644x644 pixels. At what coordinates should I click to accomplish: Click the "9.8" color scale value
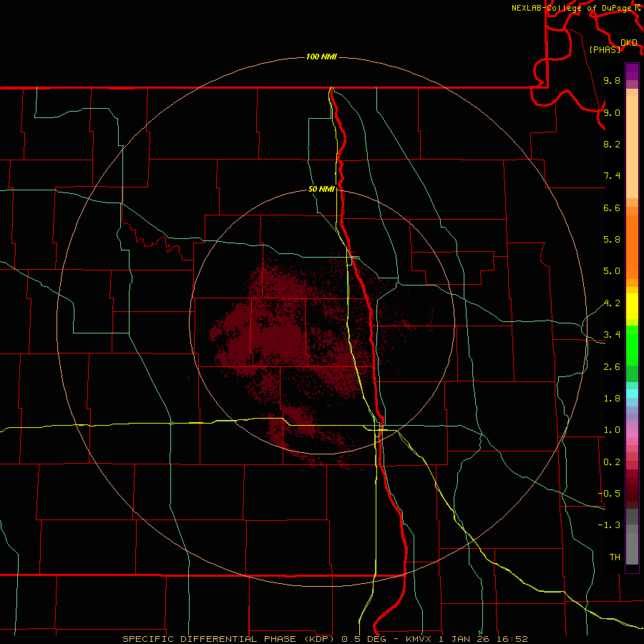pyautogui.click(x=612, y=80)
